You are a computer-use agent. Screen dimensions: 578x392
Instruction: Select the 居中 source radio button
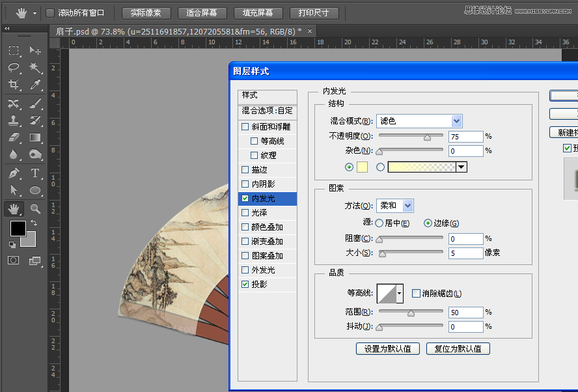(378, 222)
